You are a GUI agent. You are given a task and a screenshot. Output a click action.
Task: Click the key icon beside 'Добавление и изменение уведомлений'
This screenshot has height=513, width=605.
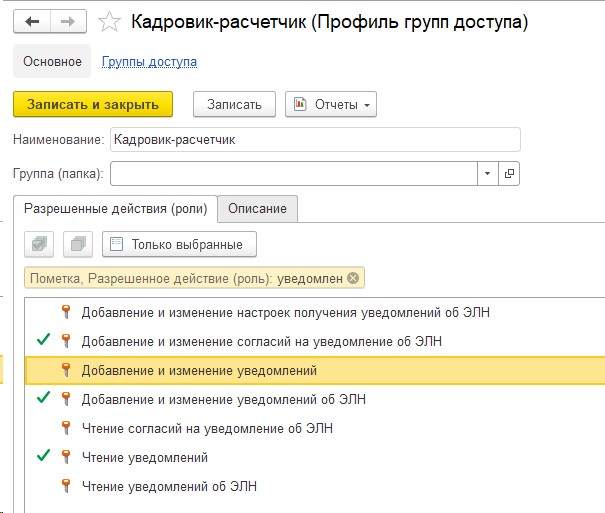click(x=66, y=370)
